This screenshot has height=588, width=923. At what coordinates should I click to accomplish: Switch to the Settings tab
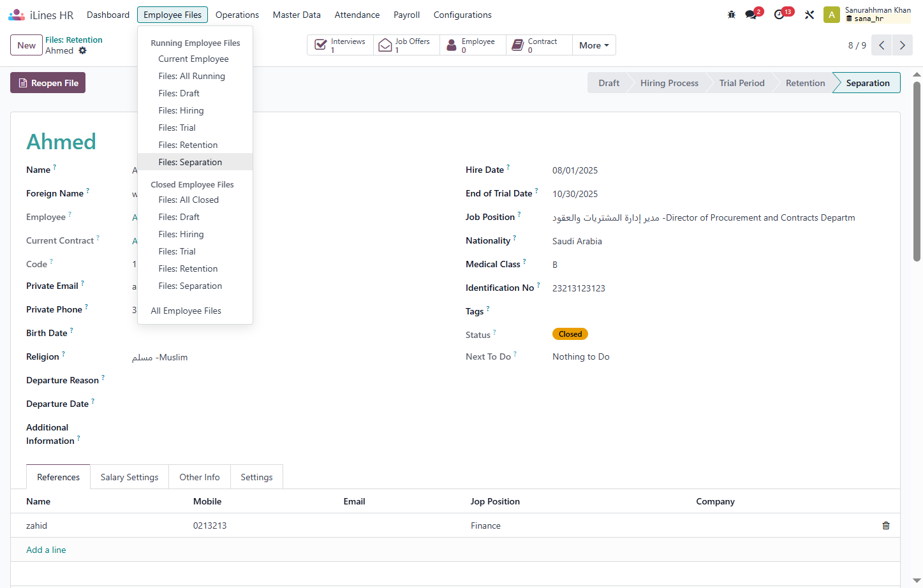pyautogui.click(x=256, y=477)
